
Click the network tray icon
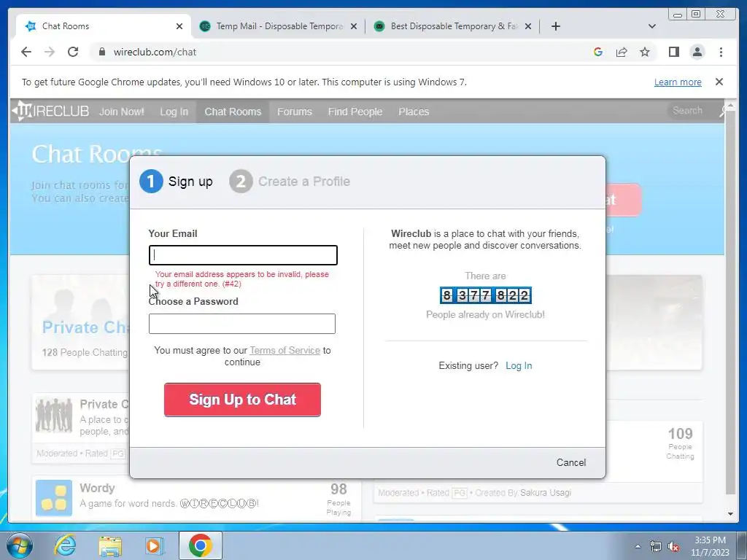(656, 547)
